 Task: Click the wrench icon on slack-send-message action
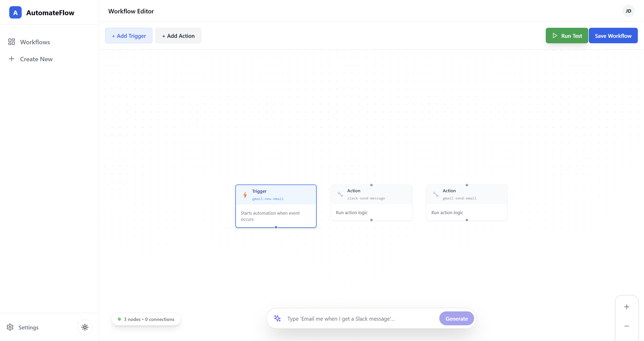(340, 194)
